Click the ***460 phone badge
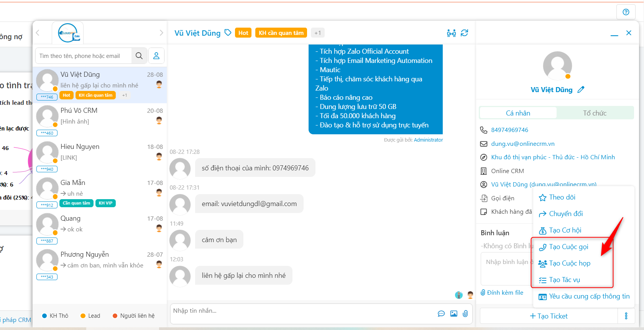 click(x=47, y=133)
